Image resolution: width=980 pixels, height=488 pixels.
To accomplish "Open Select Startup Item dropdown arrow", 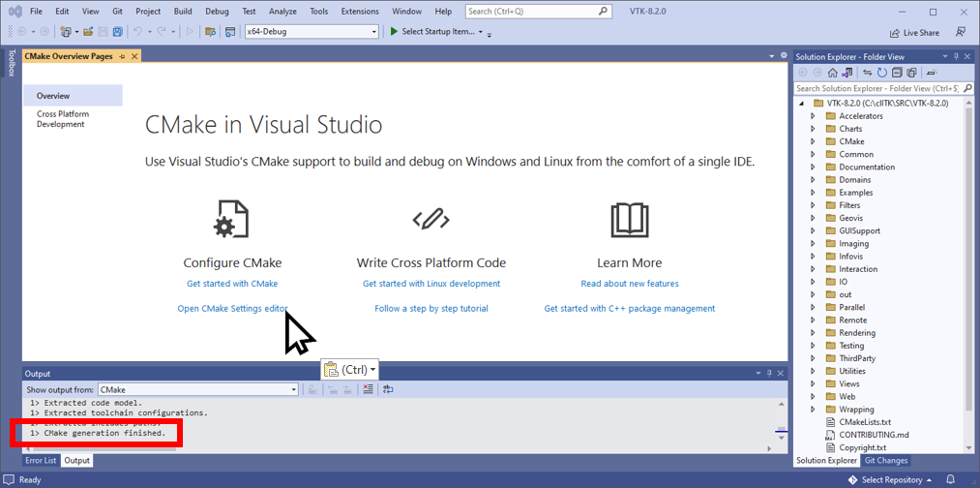I will coord(481,31).
